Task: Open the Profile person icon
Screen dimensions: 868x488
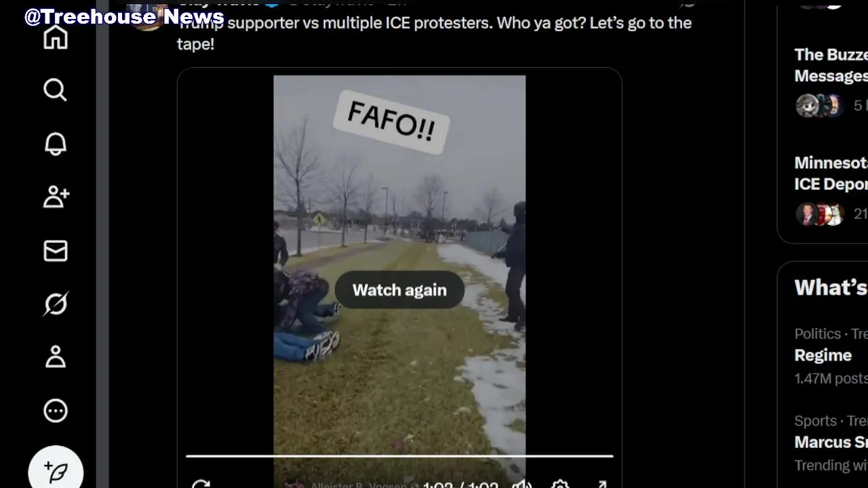Action: 56,357
